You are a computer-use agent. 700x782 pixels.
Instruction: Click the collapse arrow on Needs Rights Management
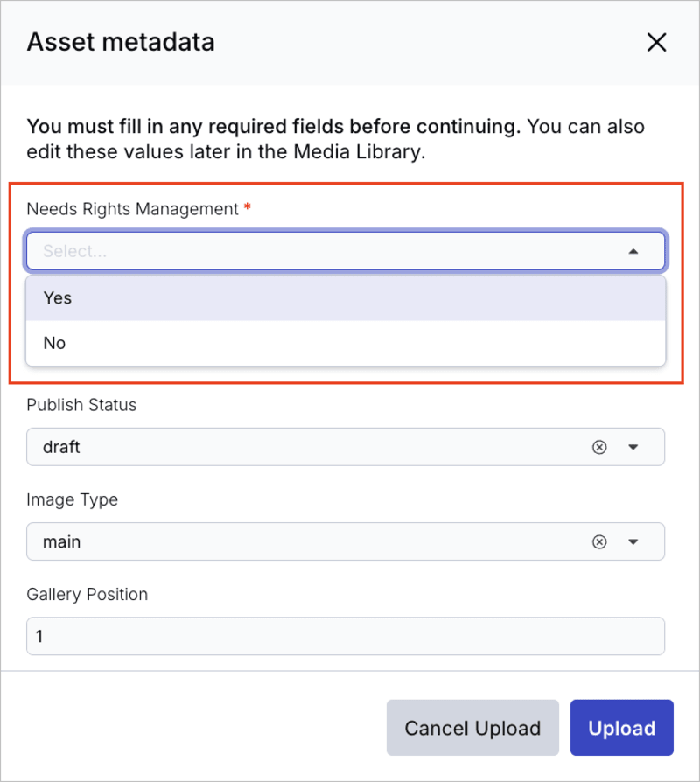633,251
